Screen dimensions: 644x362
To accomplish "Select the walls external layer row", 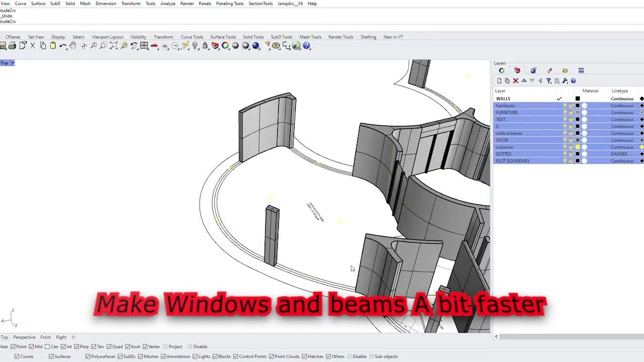I will [x=569, y=133].
